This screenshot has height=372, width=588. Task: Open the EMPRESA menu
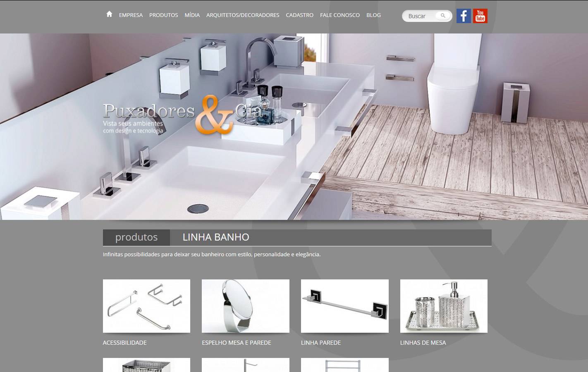[131, 15]
